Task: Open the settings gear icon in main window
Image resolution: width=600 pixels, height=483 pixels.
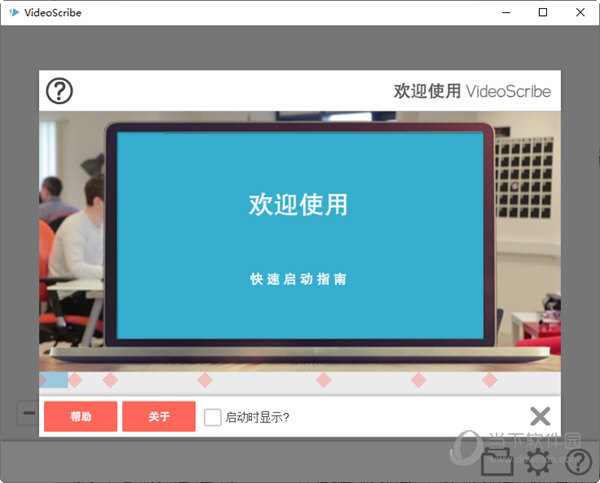Action: click(x=538, y=461)
